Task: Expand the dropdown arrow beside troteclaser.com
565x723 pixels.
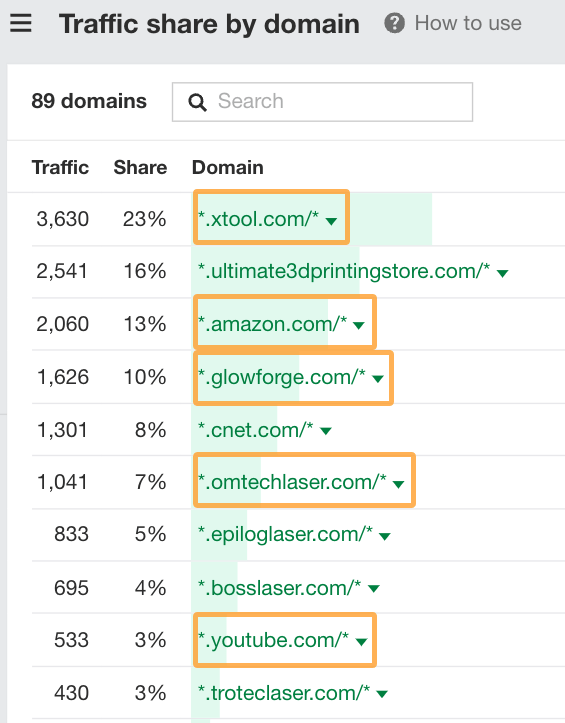Action: tap(382, 694)
